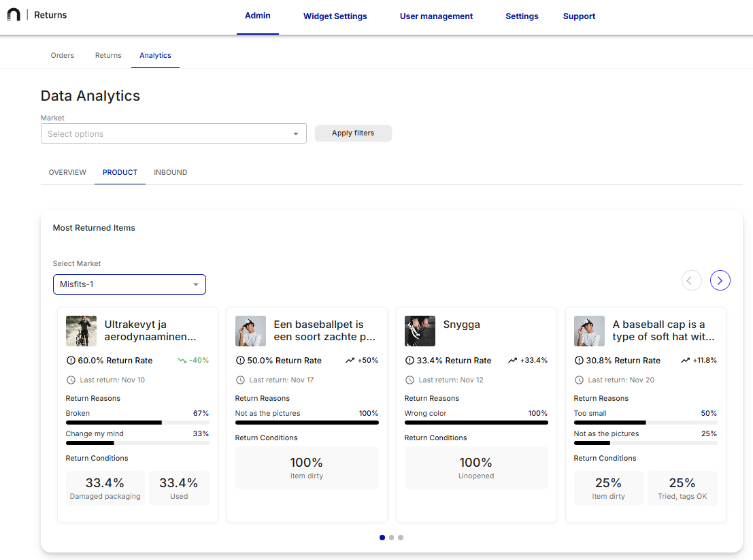The image size is (753, 560).
Task: Open the Inbound analytics tab
Action: tap(170, 173)
